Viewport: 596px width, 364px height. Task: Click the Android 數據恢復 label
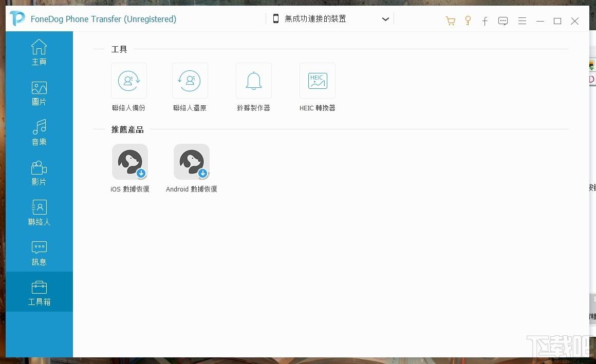pyautogui.click(x=191, y=189)
